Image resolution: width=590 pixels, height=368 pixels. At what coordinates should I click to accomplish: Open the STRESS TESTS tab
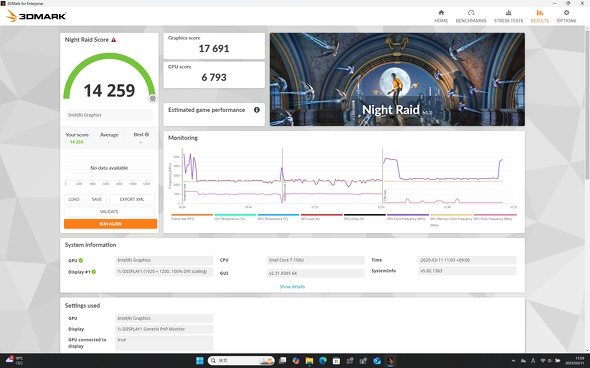pyautogui.click(x=508, y=16)
